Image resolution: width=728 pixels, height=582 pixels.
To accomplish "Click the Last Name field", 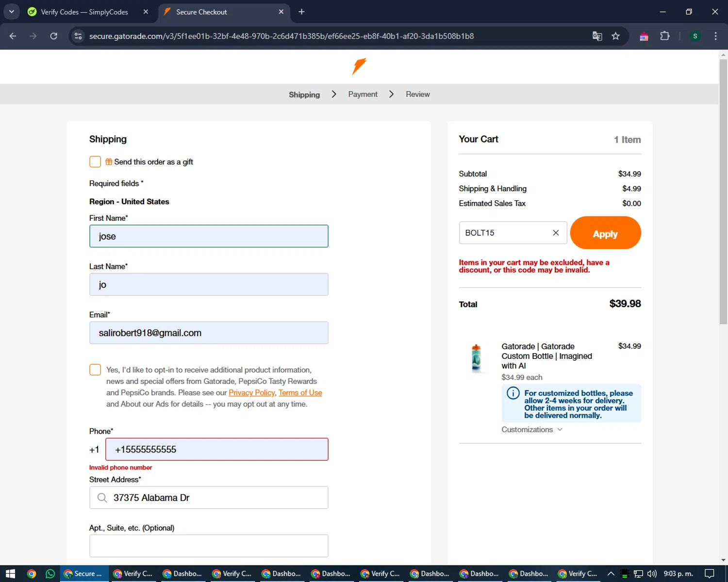I will click(x=209, y=284).
